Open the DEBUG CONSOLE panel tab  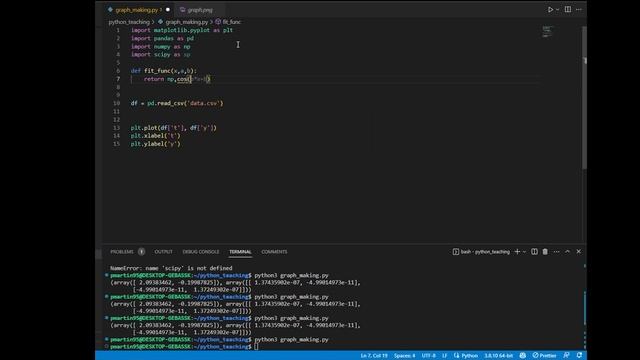pyautogui.click(x=201, y=252)
